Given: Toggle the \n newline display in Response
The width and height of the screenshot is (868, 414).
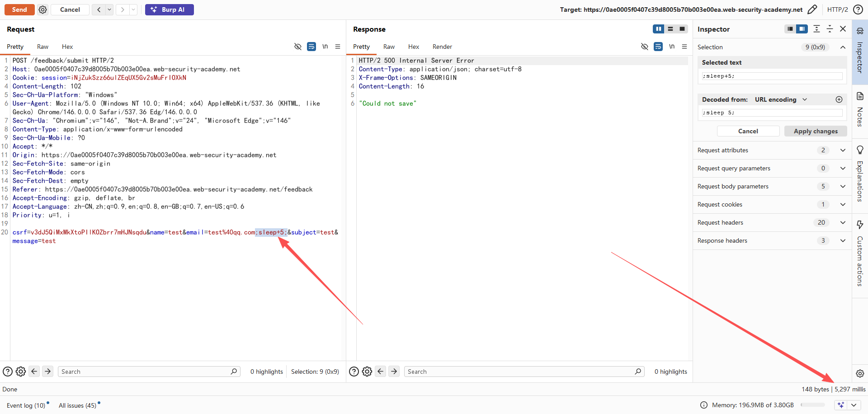Looking at the screenshot, I should 672,47.
